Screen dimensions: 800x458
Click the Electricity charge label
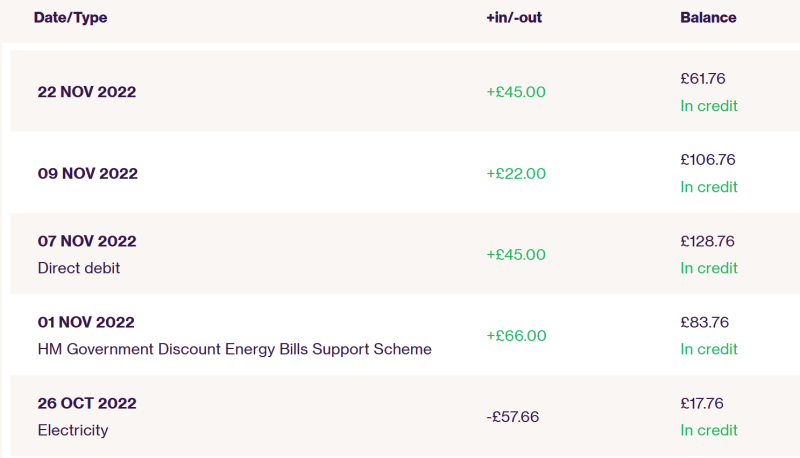pyautogui.click(x=73, y=430)
